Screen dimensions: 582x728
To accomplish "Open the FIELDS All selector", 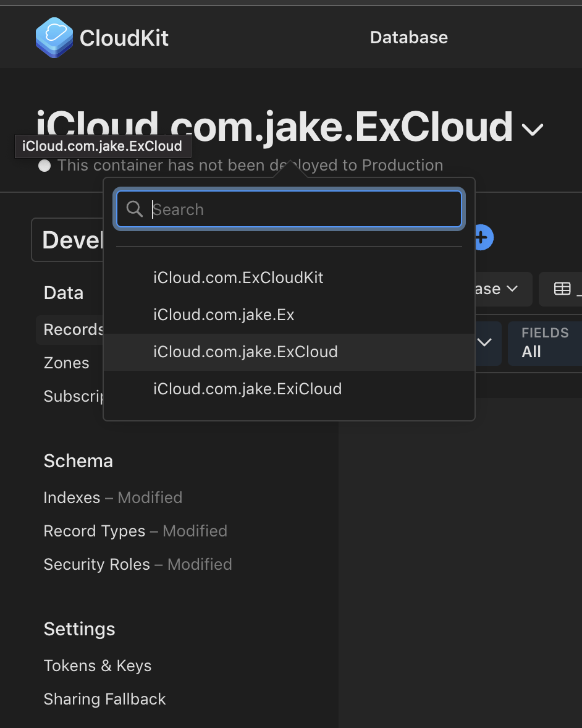I will pyautogui.click(x=545, y=344).
